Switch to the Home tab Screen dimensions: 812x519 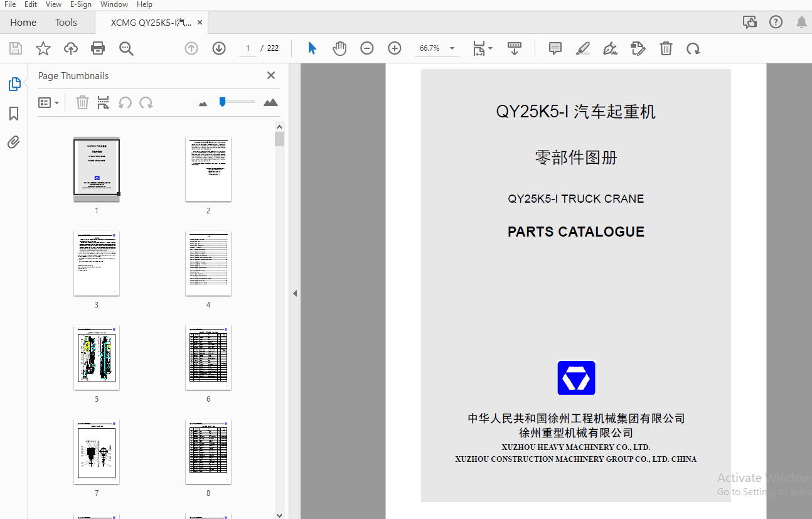(23, 23)
